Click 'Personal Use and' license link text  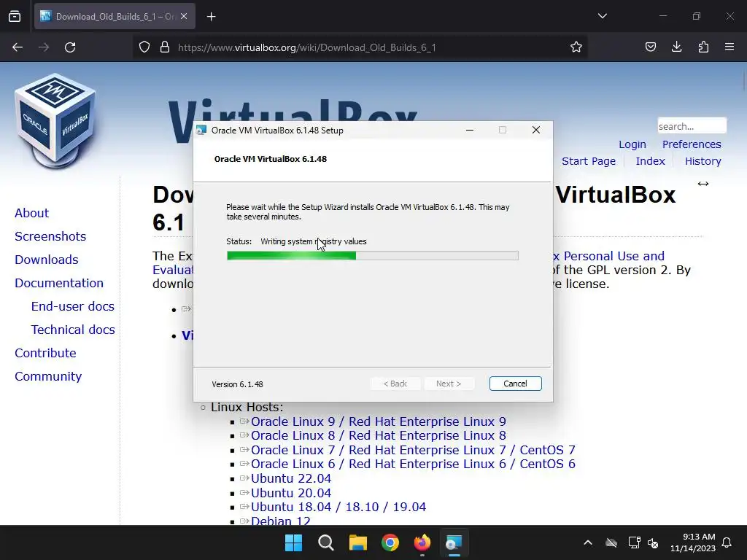(614, 256)
